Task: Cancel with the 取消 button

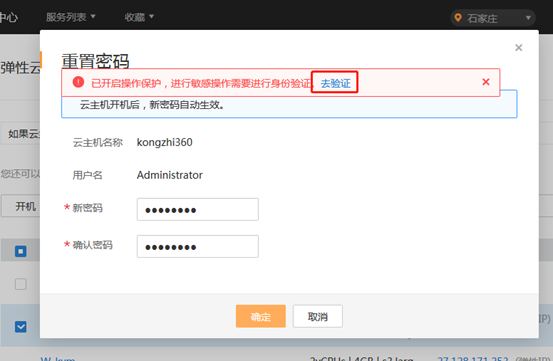Action: point(317,316)
